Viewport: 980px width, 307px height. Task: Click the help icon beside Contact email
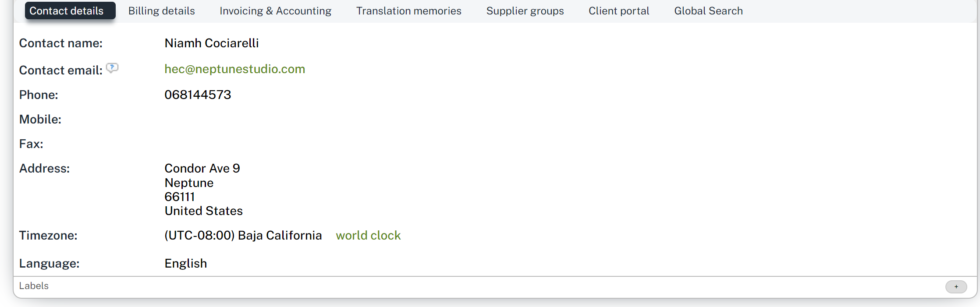click(112, 68)
